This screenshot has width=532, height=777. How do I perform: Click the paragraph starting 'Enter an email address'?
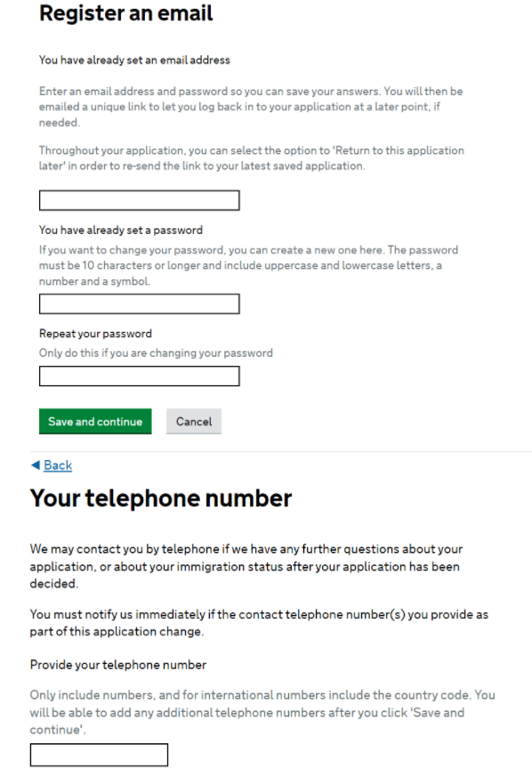tap(251, 107)
